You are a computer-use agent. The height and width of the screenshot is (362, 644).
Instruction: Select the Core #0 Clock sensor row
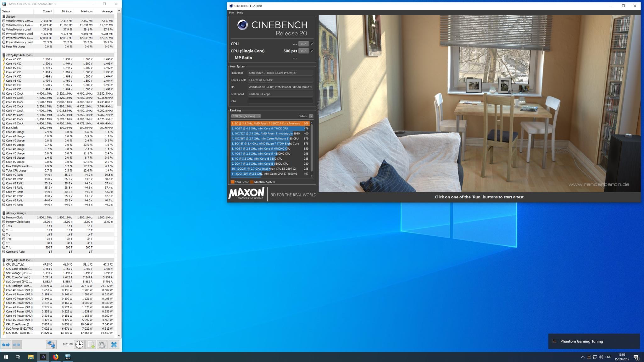(x=58, y=94)
